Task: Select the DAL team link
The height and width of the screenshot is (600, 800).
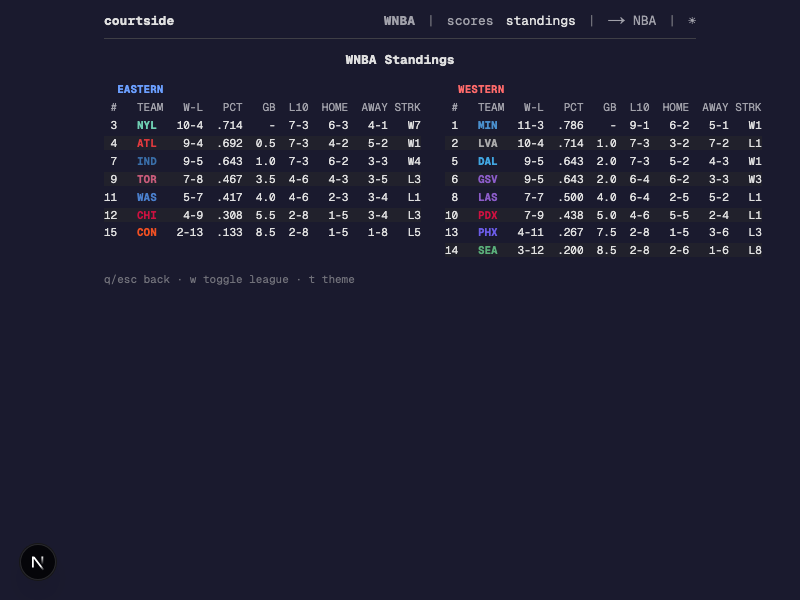Action: tap(487, 161)
